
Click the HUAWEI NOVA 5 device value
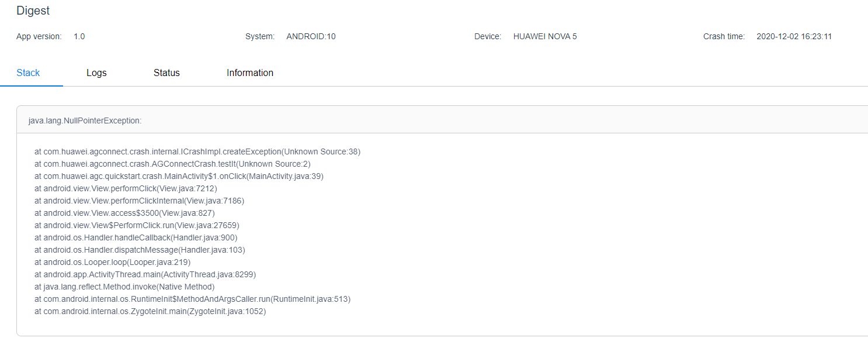pos(545,36)
